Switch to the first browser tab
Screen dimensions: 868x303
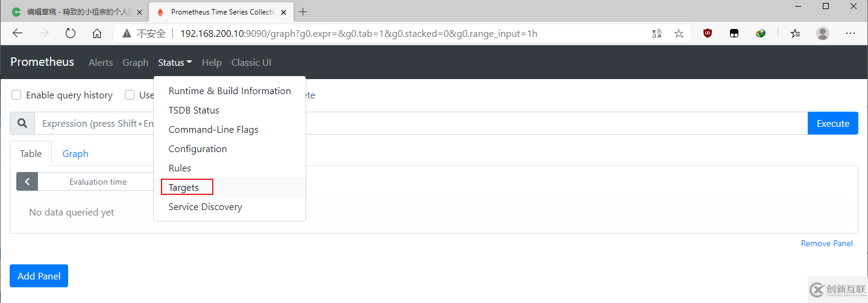(75, 12)
